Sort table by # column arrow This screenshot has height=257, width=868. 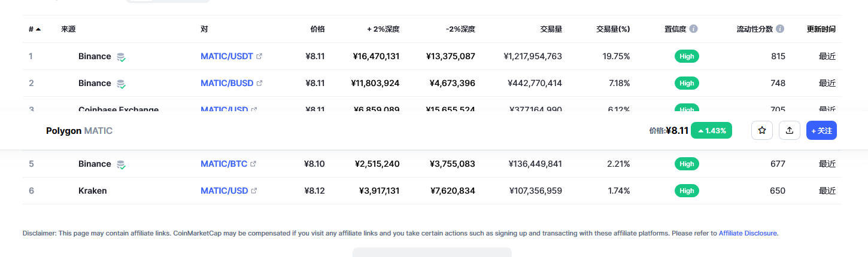coord(38,29)
